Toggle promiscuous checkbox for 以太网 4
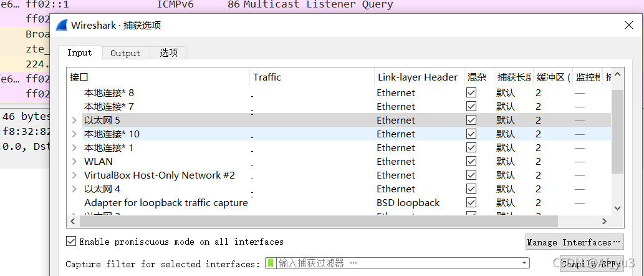 tap(471, 189)
